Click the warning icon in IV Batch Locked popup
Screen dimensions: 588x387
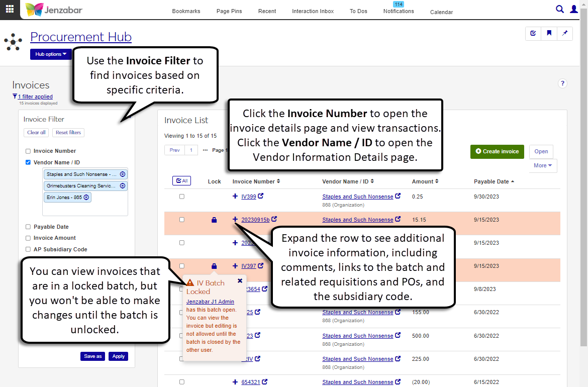(190, 283)
